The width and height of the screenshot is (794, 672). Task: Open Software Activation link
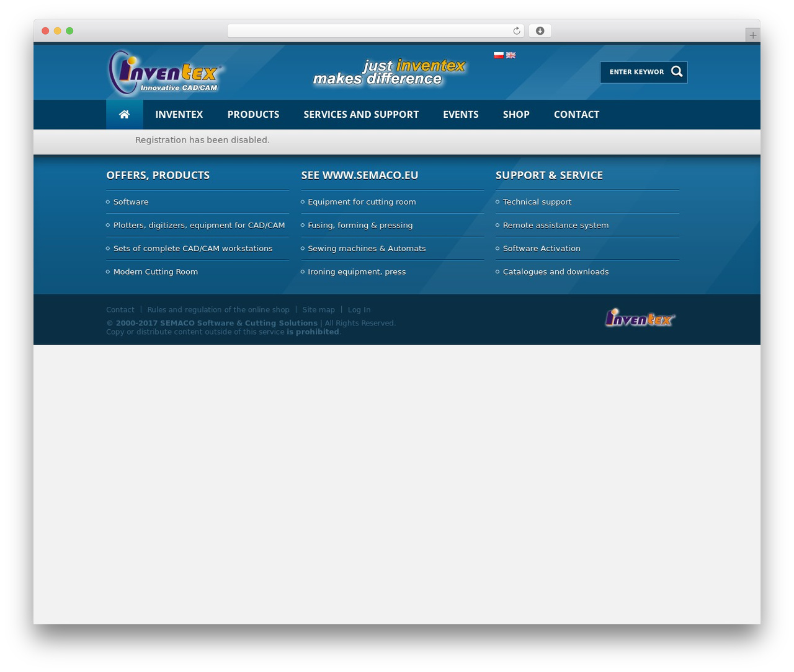pyautogui.click(x=542, y=249)
